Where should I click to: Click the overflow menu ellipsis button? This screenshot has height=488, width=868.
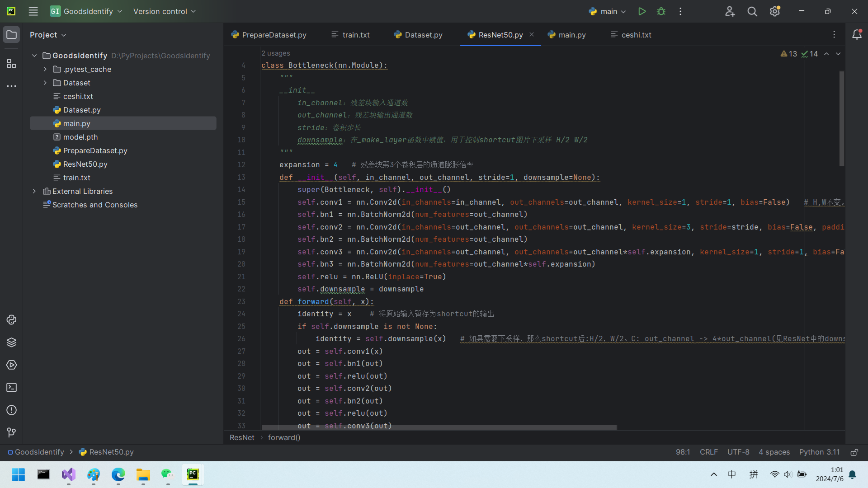680,11
